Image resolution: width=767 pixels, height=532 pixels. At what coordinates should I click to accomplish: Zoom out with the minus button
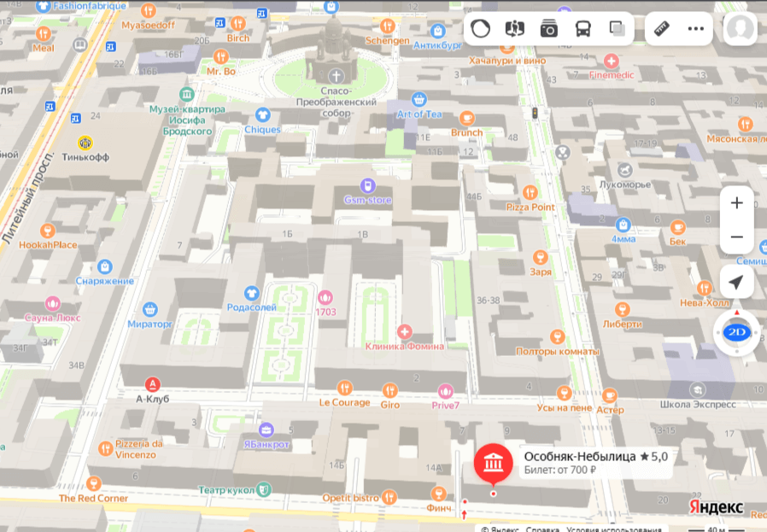[x=736, y=237]
